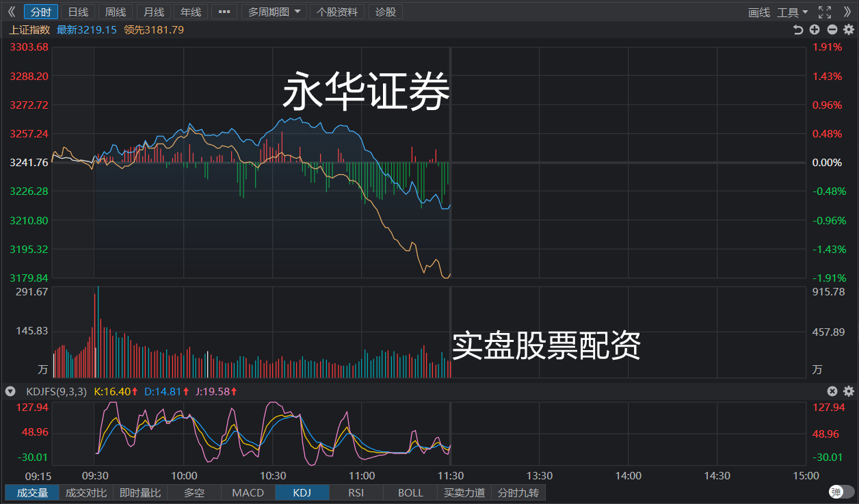
Task: Close the KDJ indicator panel
Action: [x=832, y=391]
